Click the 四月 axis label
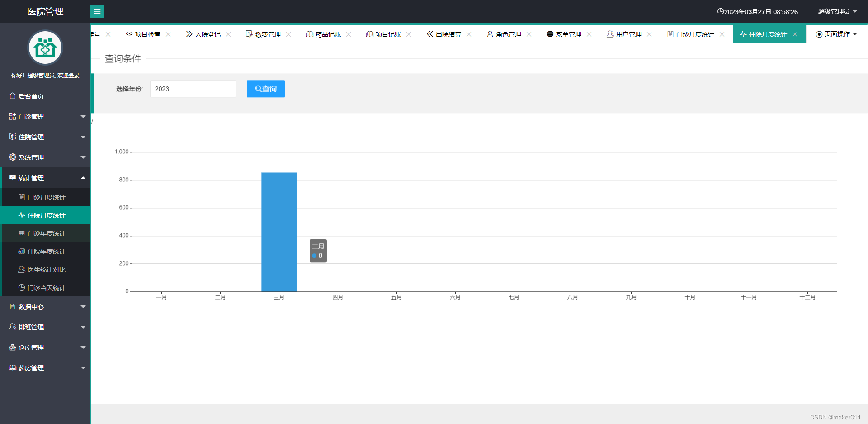 [x=338, y=297]
